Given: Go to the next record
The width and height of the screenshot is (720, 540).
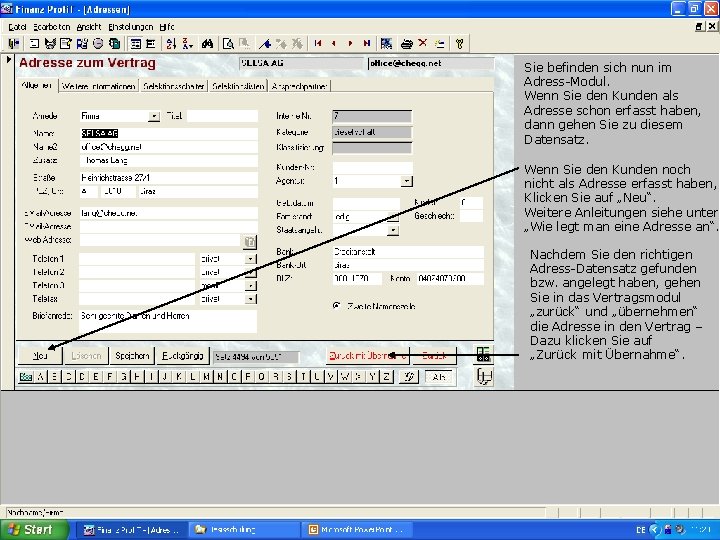Looking at the screenshot, I should tap(350, 44).
